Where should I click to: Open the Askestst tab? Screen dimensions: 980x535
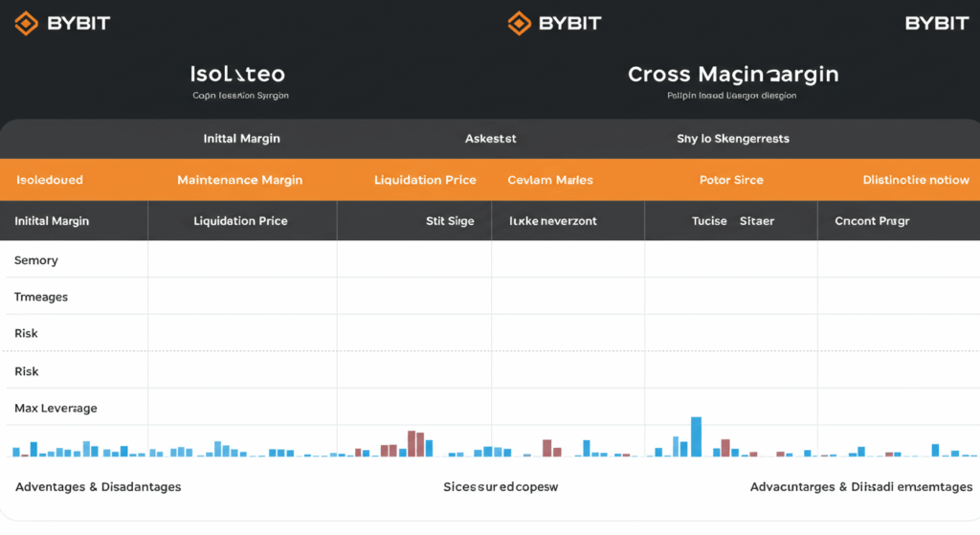point(491,139)
